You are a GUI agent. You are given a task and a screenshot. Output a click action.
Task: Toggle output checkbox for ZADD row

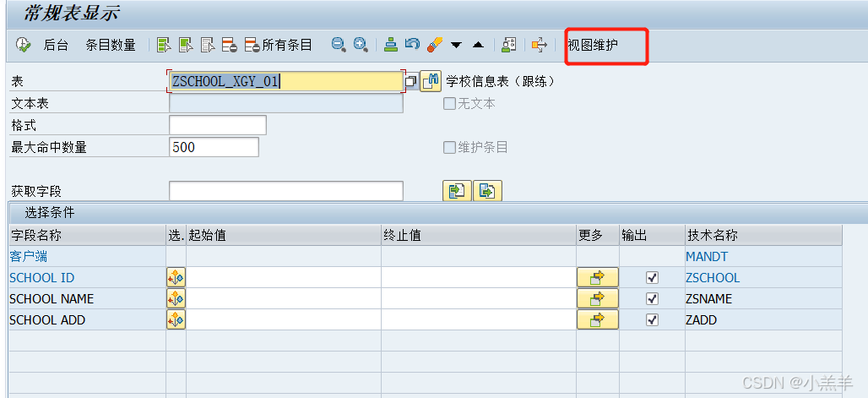pyautogui.click(x=653, y=320)
